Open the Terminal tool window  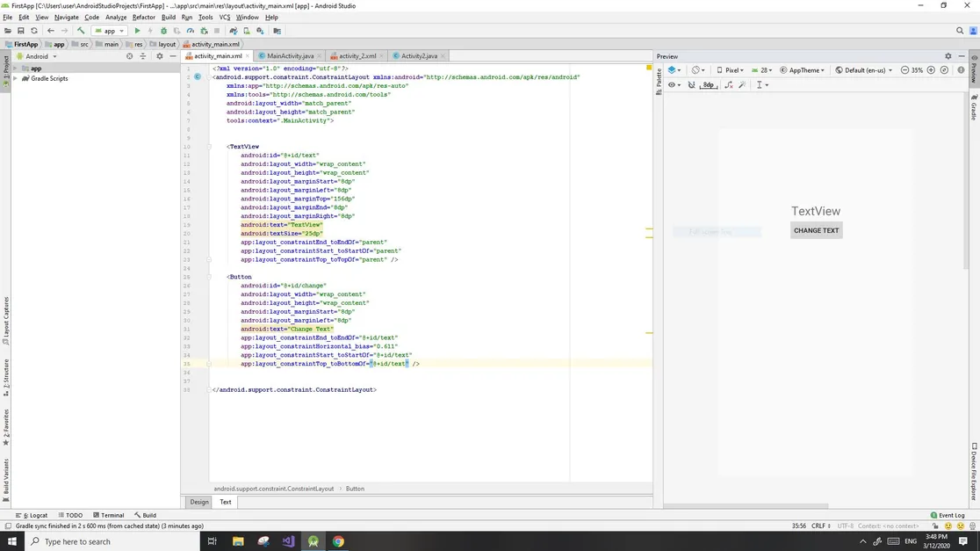pos(108,515)
